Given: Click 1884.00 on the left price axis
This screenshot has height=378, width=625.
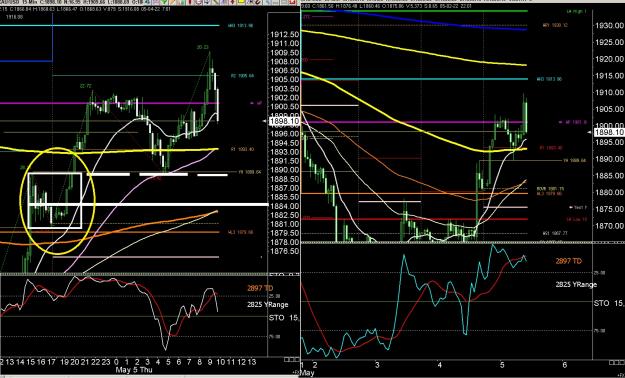Looking at the screenshot, I should (x=285, y=206).
